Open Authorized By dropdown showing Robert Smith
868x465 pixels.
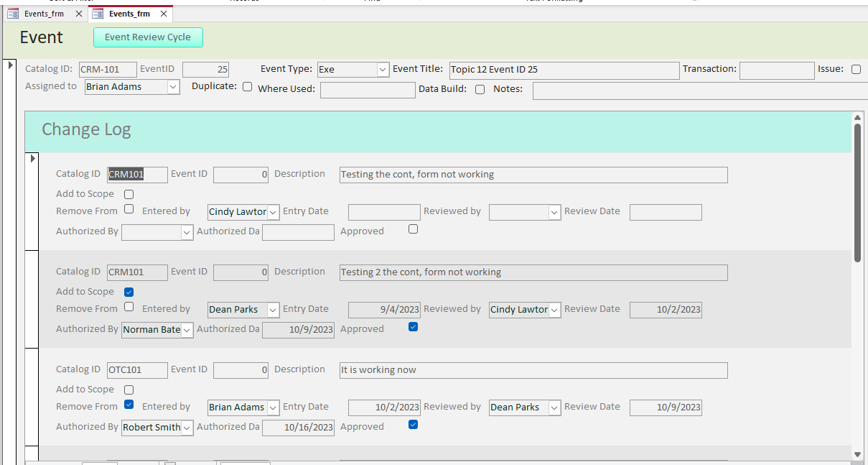pyautogui.click(x=187, y=428)
